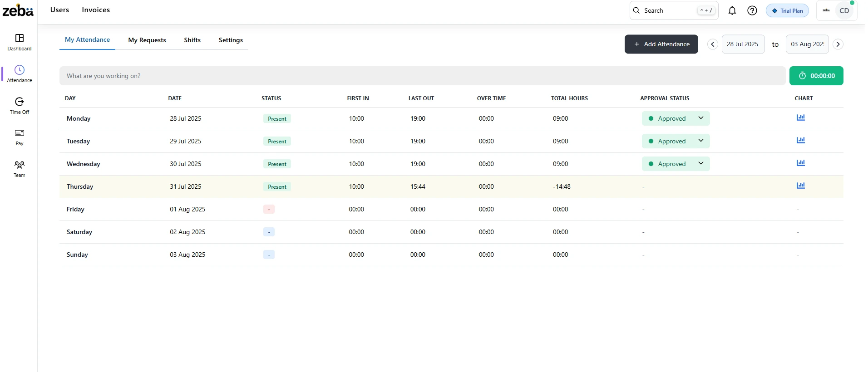This screenshot has height=372, width=868.
Task: Click the -14:48 total hours value
Action: click(562, 186)
